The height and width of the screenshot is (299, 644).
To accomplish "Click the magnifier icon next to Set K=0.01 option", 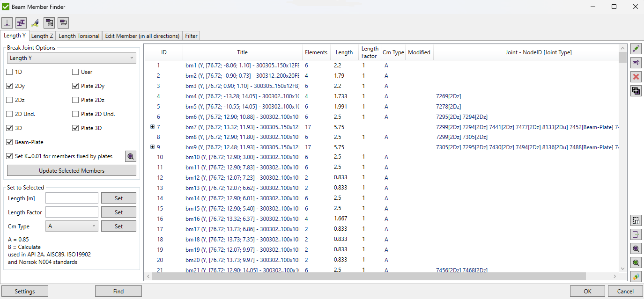I will click(130, 156).
